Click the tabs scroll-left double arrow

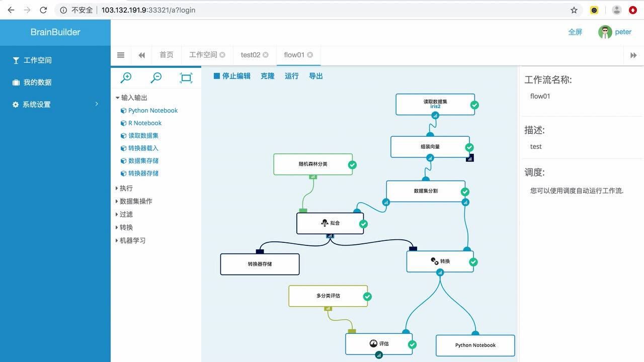click(x=142, y=55)
